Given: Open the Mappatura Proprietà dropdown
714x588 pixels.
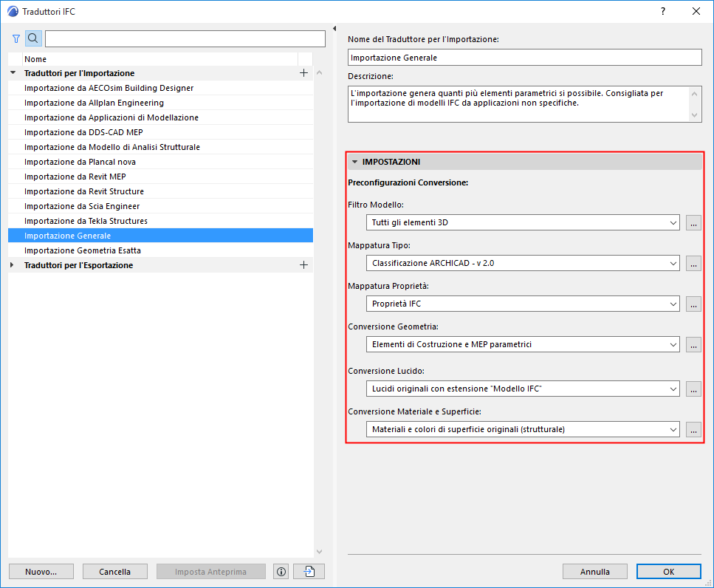Looking at the screenshot, I should coord(523,304).
